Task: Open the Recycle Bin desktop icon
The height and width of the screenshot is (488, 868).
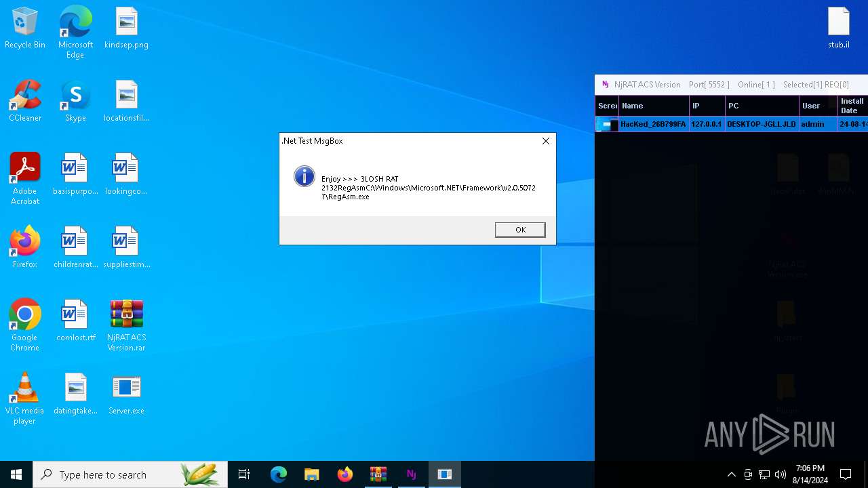Action: (x=25, y=28)
